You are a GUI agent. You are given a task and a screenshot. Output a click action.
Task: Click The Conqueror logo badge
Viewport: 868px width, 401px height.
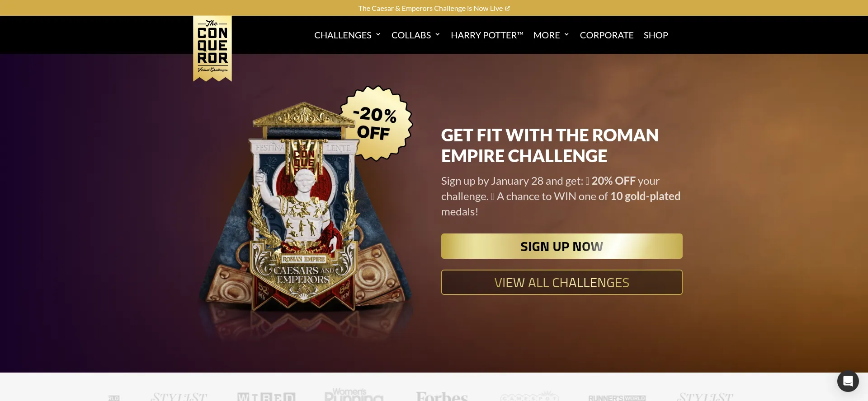(212, 48)
